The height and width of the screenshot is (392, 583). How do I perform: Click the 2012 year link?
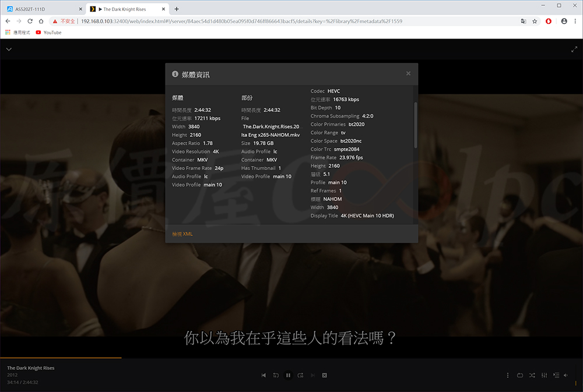pyautogui.click(x=12, y=375)
